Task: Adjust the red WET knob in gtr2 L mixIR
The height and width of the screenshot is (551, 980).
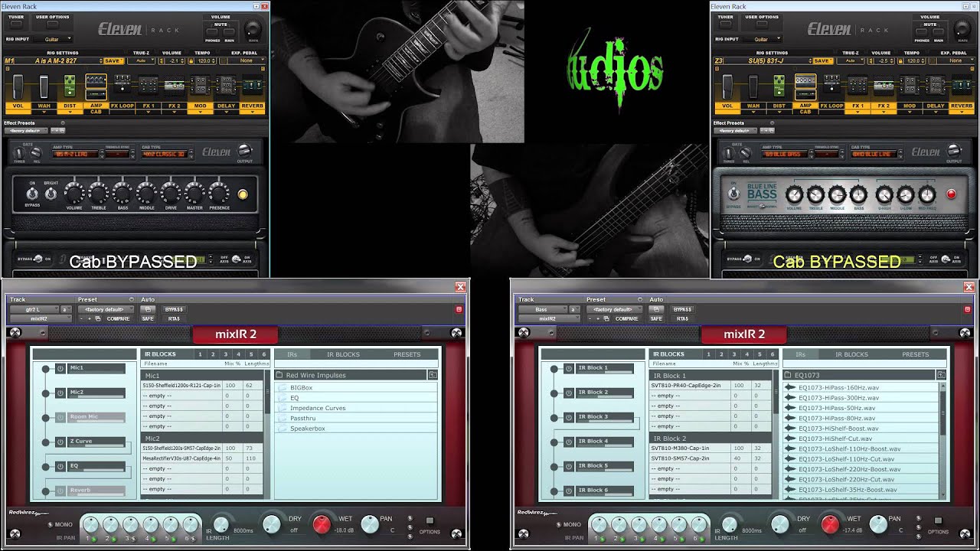Action: click(x=322, y=524)
